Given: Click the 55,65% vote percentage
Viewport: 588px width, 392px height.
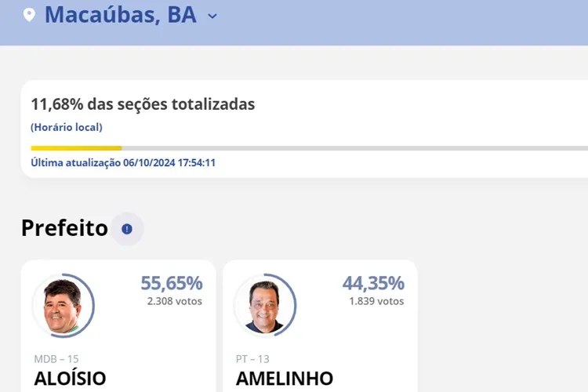Looking at the screenshot, I should [171, 283].
